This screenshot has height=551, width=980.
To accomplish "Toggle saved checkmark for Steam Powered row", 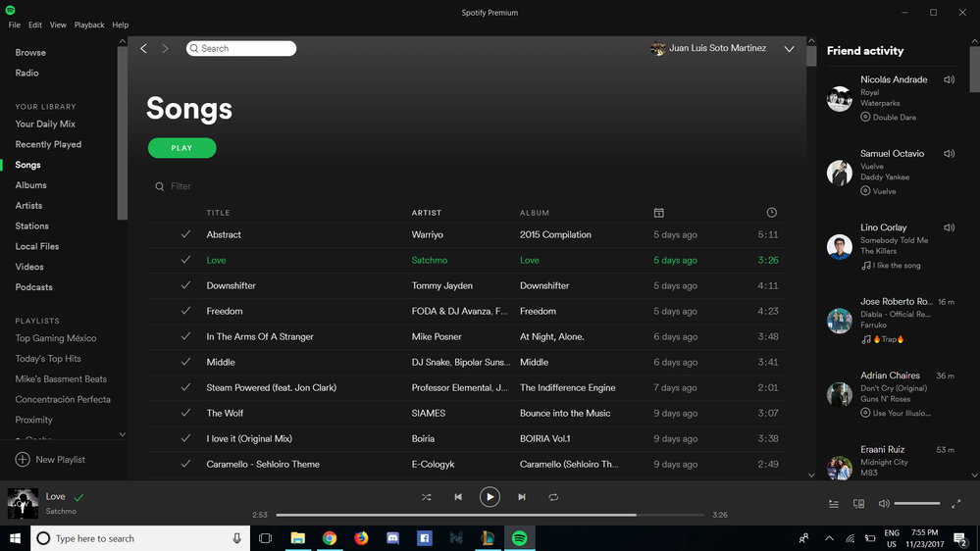I will (185, 387).
